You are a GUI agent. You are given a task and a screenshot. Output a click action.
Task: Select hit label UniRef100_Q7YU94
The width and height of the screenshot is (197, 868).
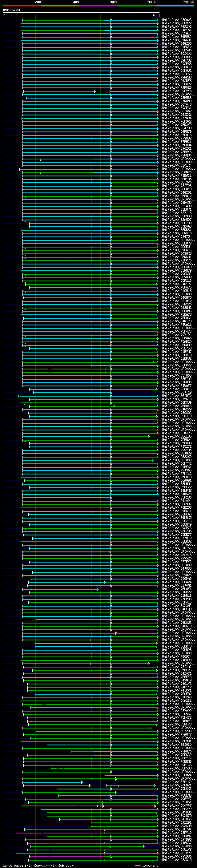point(177,118)
